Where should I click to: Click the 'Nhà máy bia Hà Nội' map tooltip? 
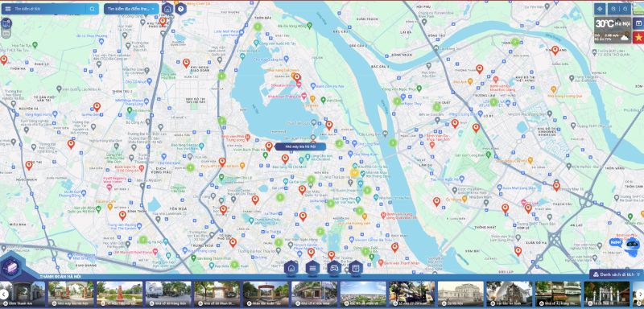(x=300, y=146)
